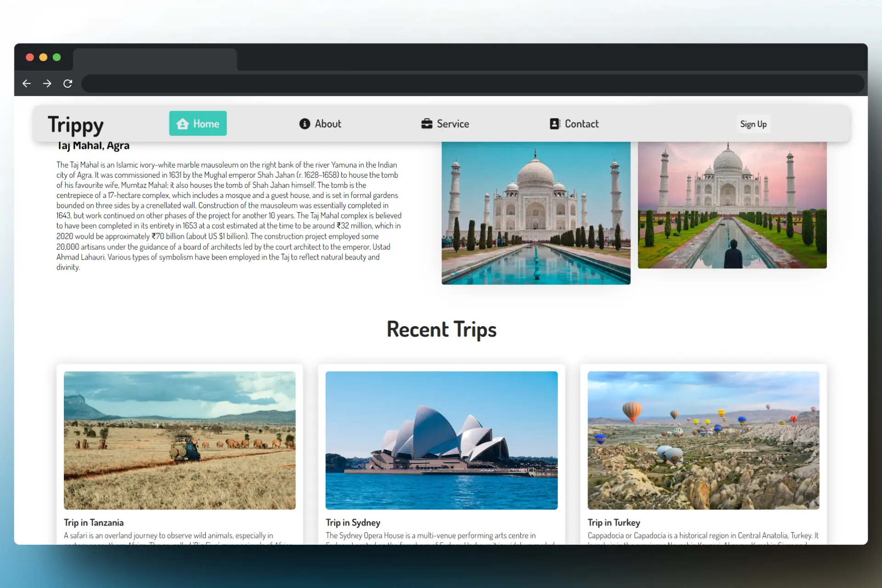Click the house icon in Home button

pyautogui.click(x=182, y=124)
